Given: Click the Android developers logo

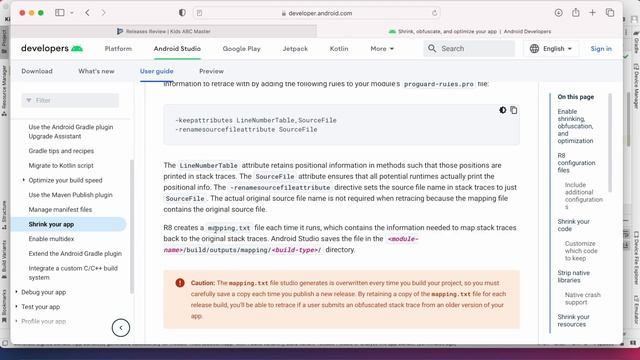Looking at the screenshot, I should coord(52,48).
